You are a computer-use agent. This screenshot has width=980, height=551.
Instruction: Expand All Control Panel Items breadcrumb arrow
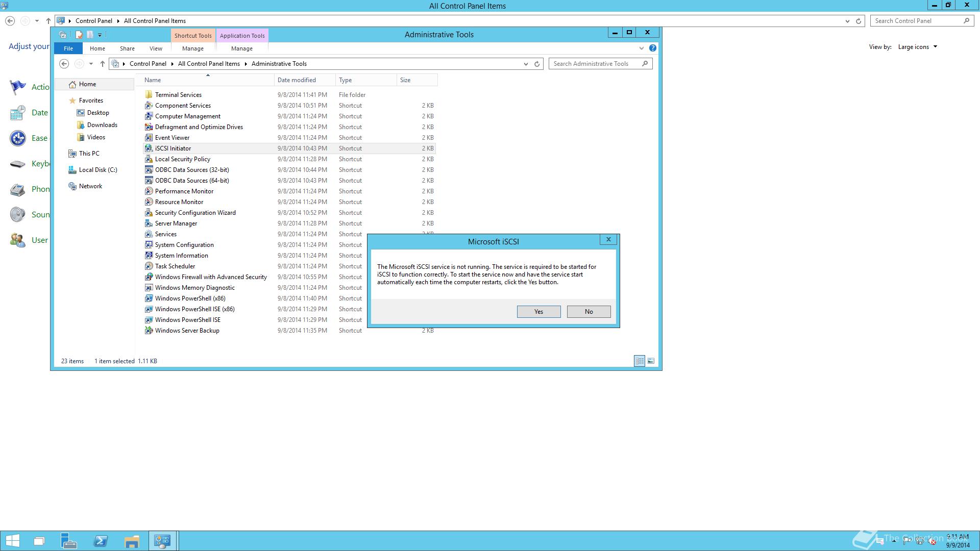pyautogui.click(x=246, y=64)
